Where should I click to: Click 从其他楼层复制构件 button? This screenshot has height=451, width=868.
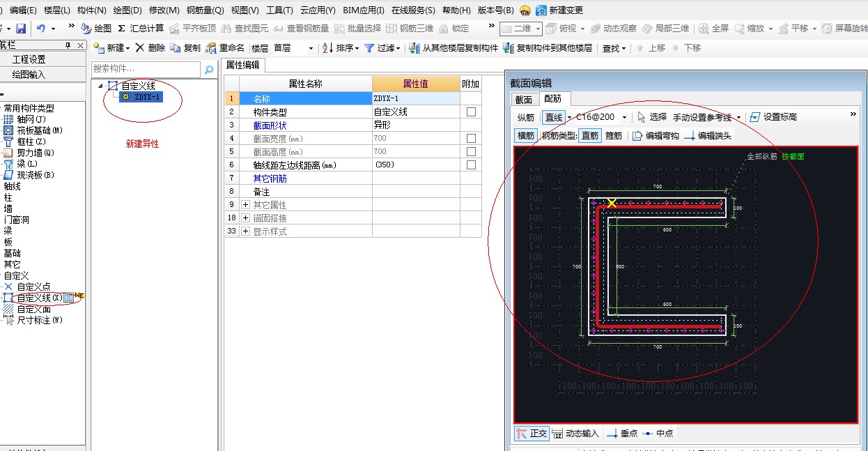coord(454,48)
